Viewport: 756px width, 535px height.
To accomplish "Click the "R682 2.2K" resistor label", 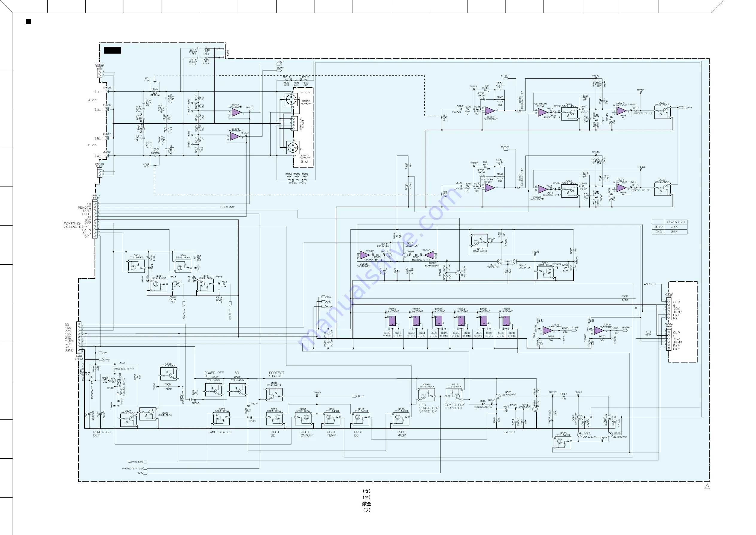I will pos(625,298).
